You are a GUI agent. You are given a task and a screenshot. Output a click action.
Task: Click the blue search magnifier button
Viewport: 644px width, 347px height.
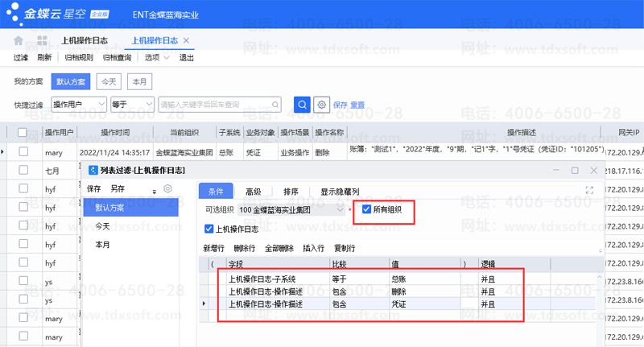pos(302,104)
